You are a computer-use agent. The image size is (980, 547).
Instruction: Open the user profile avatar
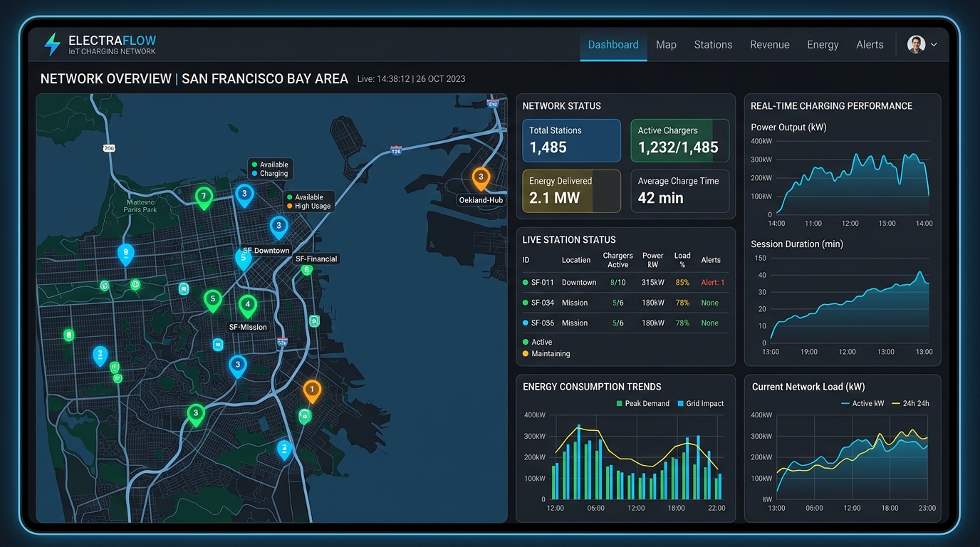pos(916,44)
